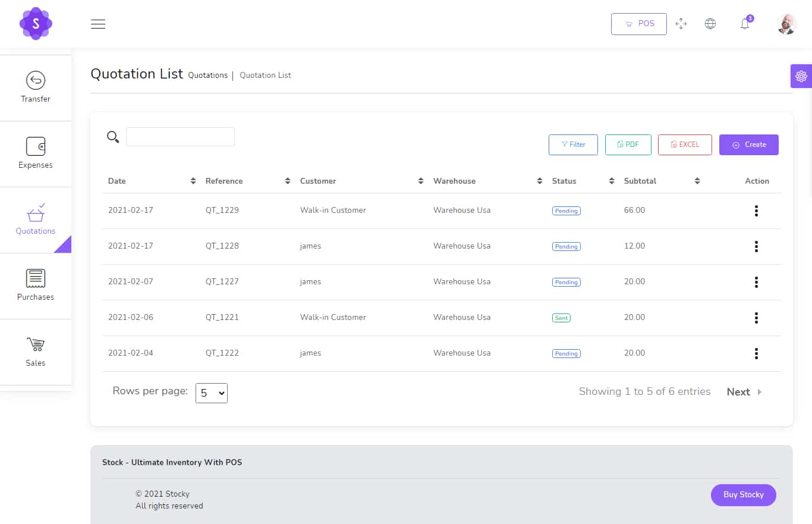This screenshot has height=524, width=812.
Task: Open Sales section in sidebar
Action: tap(36, 352)
